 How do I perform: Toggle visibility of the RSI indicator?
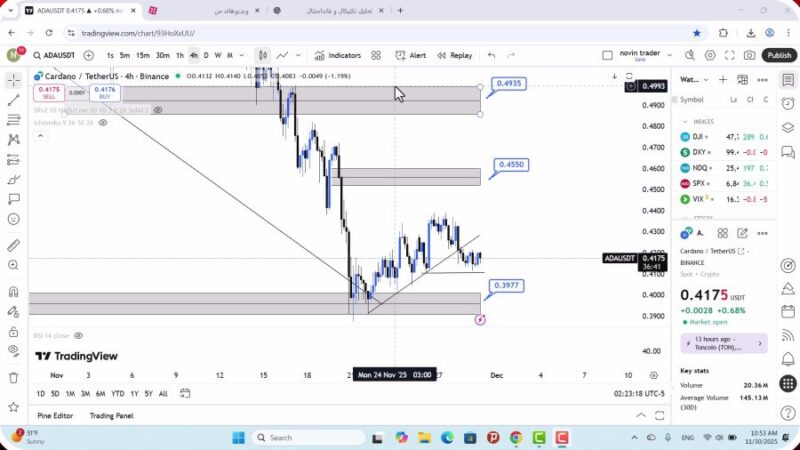pos(78,336)
